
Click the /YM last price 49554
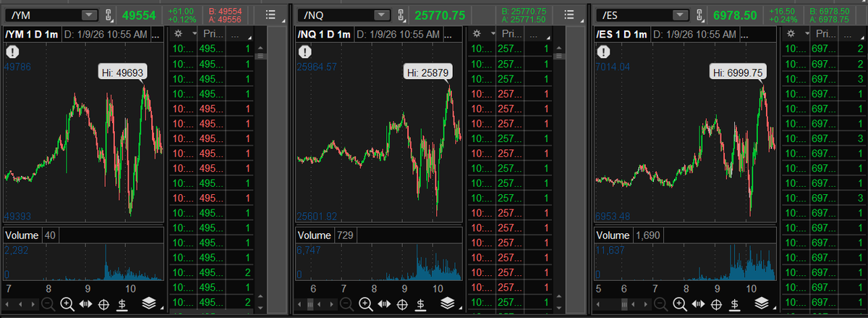coord(139,15)
